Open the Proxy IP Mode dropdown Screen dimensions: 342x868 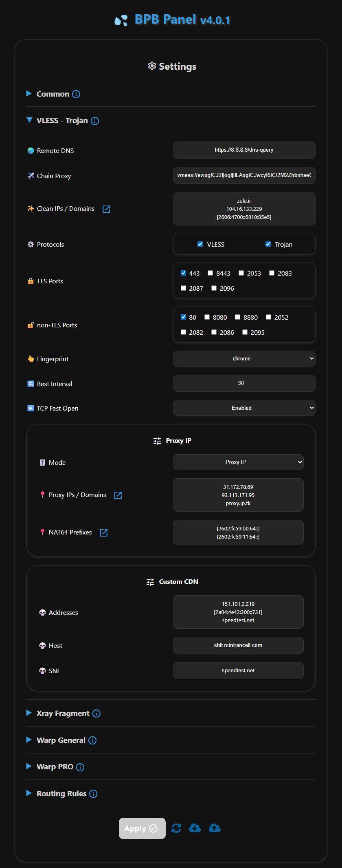pos(238,462)
